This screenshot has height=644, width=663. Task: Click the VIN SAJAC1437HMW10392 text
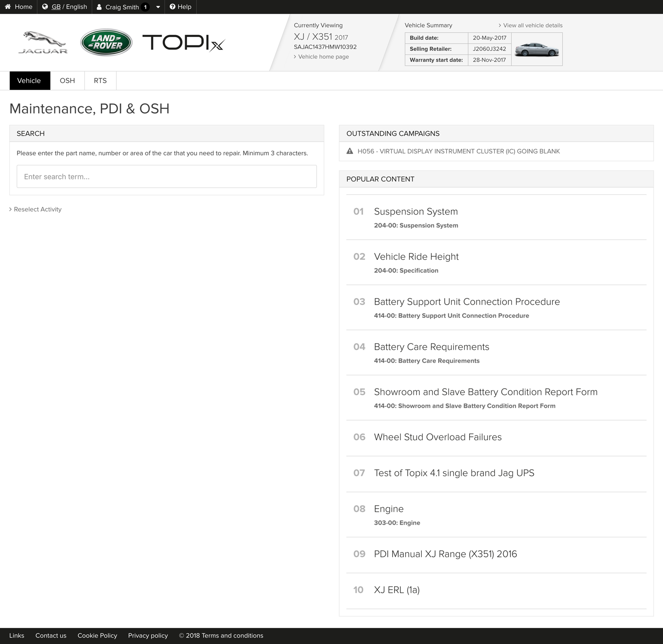point(325,46)
